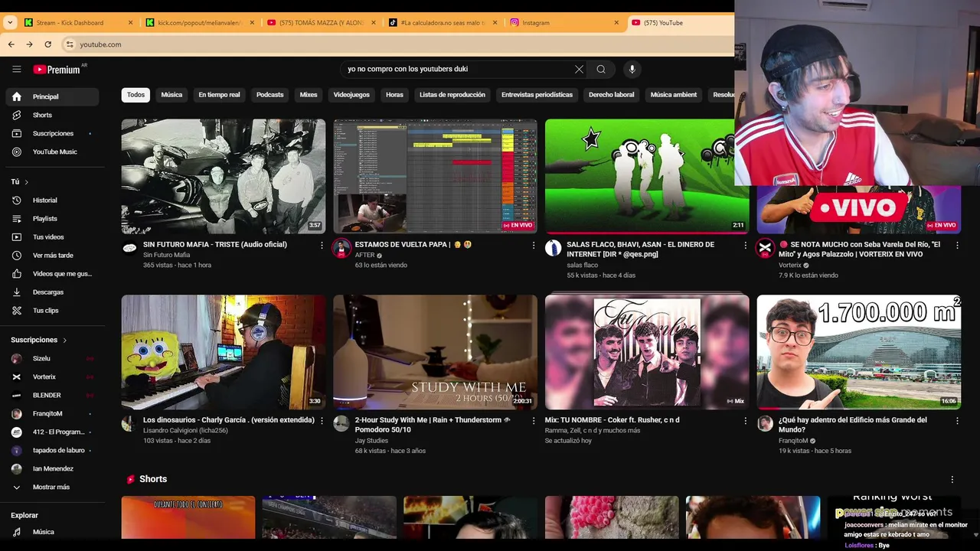Play SIN FUTURO MAFIA - TRISTE thumbnail
This screenshot has height=551, width=980.
(x=224, y=176)
